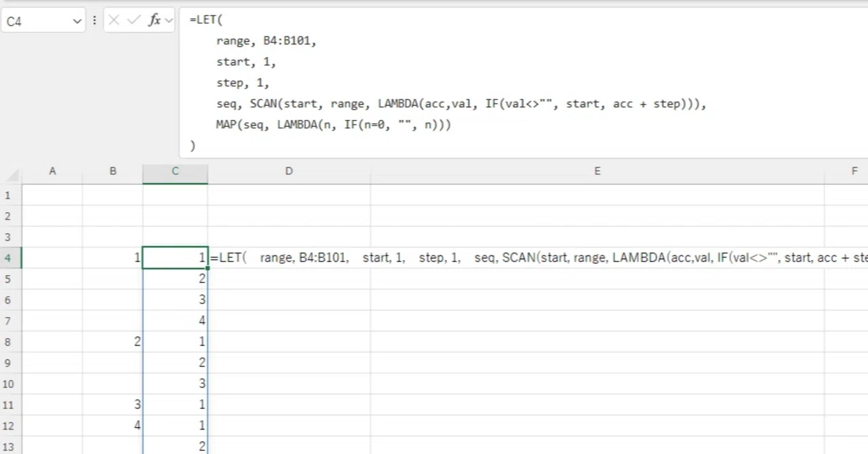868x454 pixels.
Task: Select column C header
Action: (x=175, y=171)
